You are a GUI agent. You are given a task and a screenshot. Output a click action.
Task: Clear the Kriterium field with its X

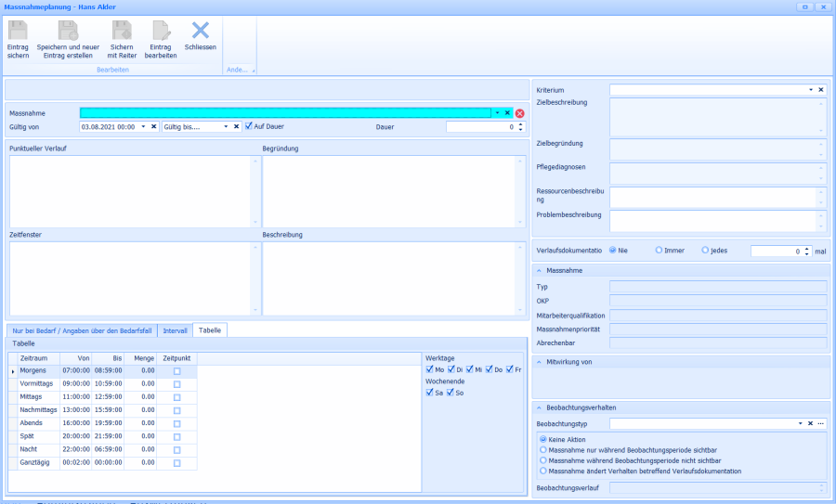coord(820,90)
